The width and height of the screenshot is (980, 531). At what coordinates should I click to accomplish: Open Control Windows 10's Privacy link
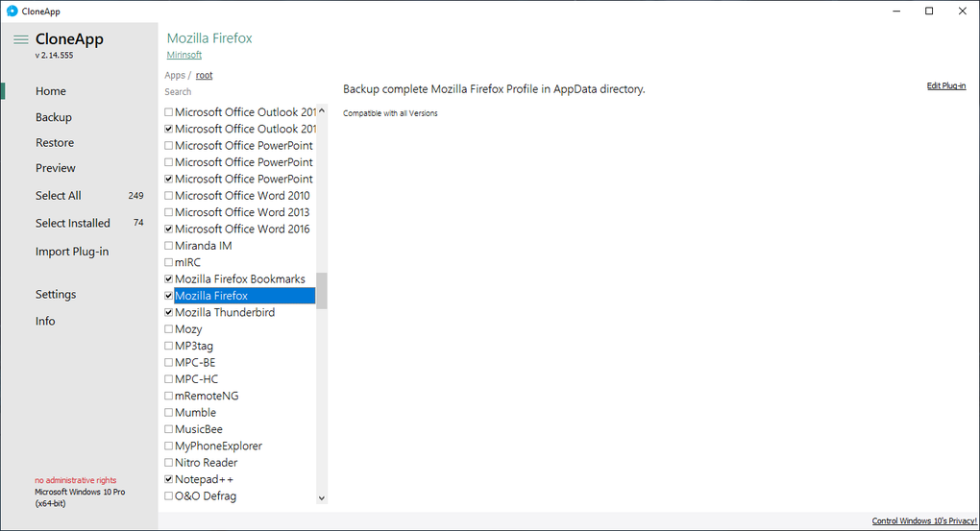(923, 521)
